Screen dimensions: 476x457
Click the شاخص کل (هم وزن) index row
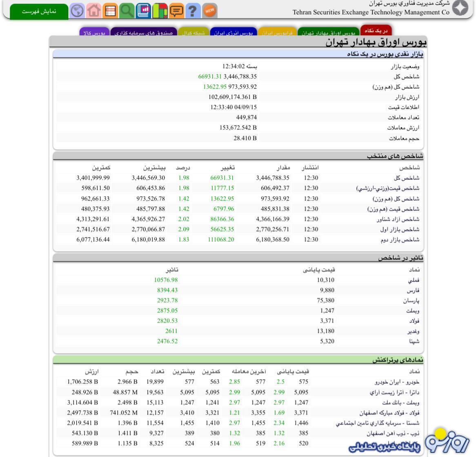click(x=396, y=199)
